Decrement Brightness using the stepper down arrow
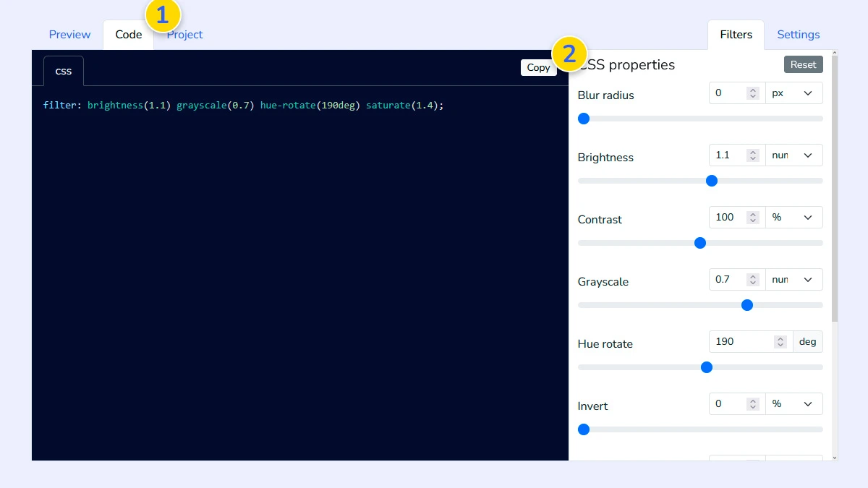Screen dimensions: 868x488 click(x=752, y=158)
